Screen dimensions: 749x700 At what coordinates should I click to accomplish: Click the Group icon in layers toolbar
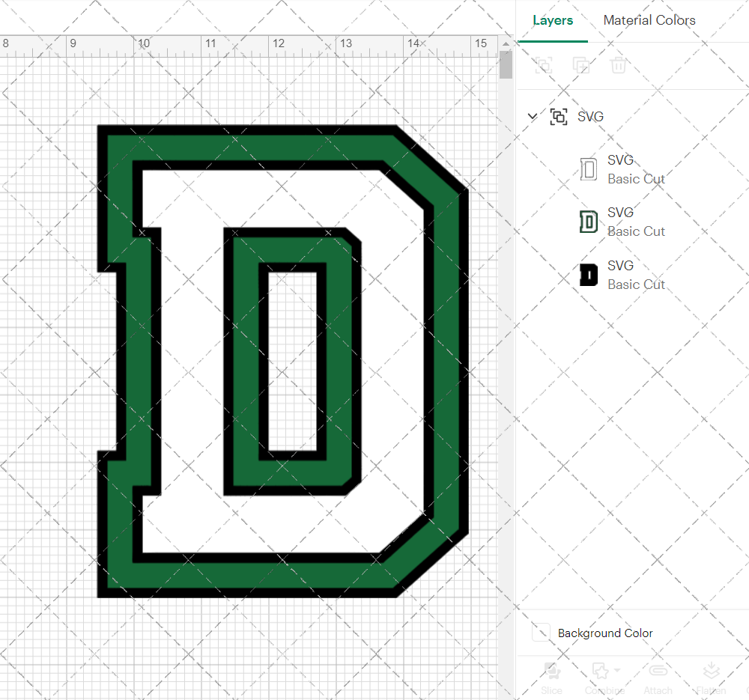click(x=544, y=64)
